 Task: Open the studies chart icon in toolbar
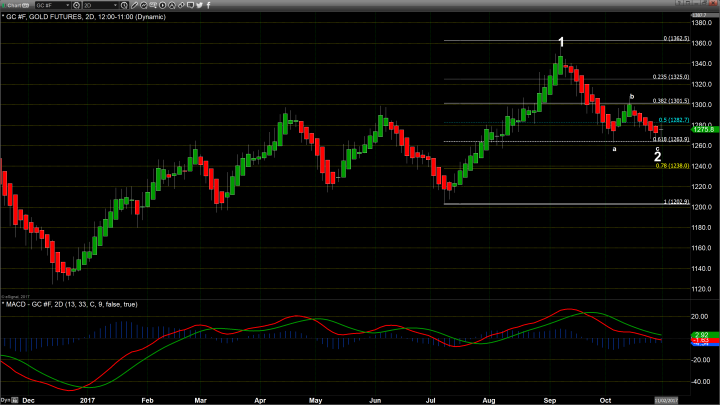coord(144,6)
